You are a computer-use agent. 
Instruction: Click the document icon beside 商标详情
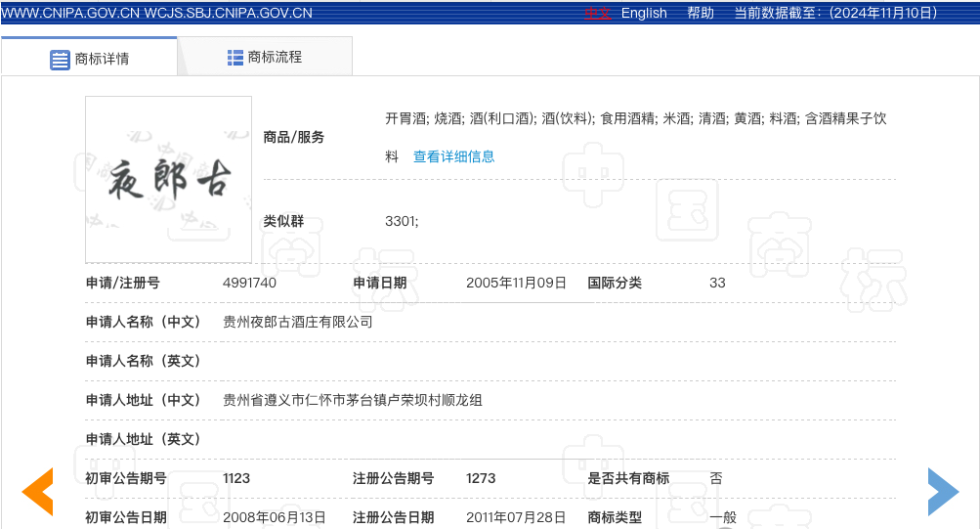click(60, 59)
